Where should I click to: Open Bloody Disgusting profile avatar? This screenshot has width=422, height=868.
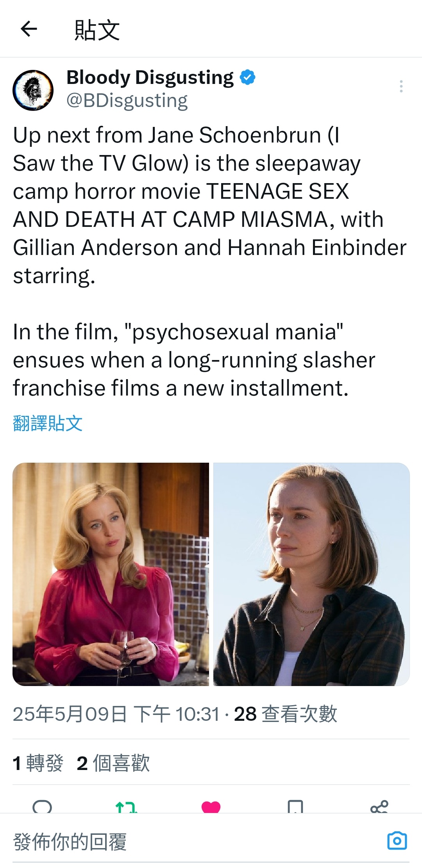[33, 90]
